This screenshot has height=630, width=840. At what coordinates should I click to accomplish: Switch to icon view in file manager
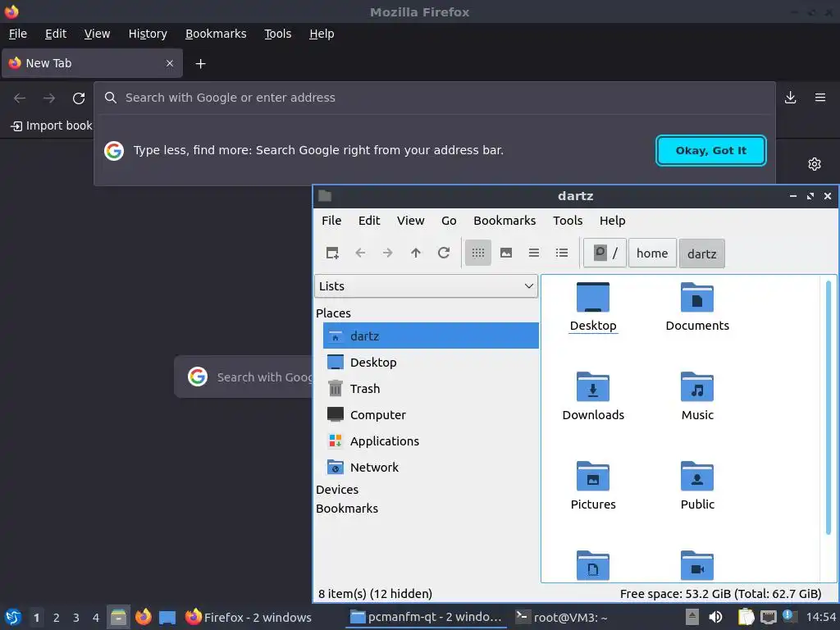[x=478, y=253]
